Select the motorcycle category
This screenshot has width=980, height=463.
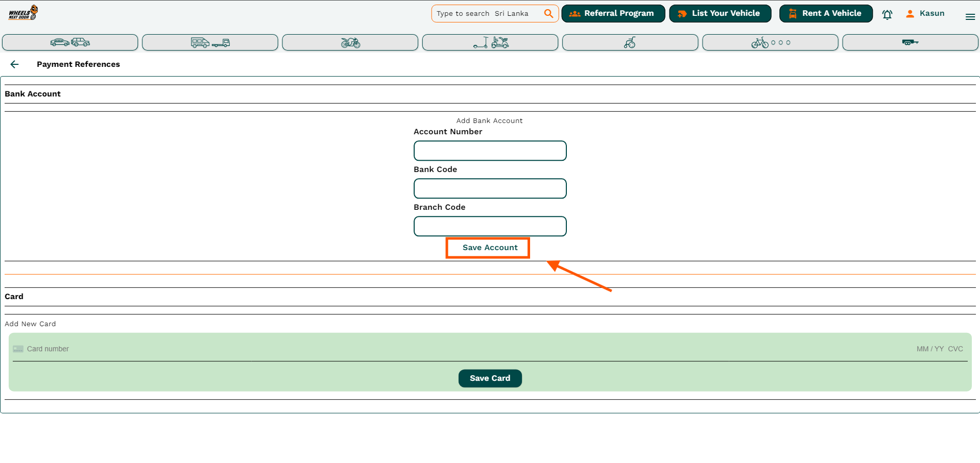350,42
